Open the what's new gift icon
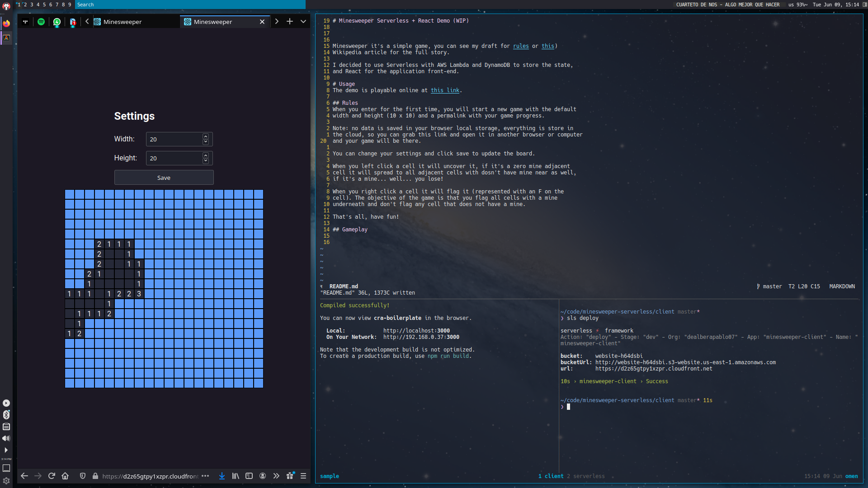This screenshot has height=488, width=868. pos(290,475)
